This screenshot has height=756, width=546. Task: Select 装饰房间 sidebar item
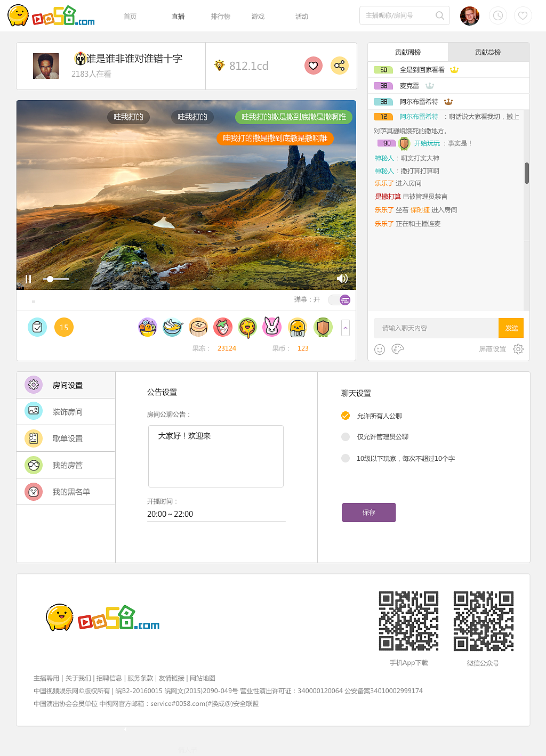66,411
